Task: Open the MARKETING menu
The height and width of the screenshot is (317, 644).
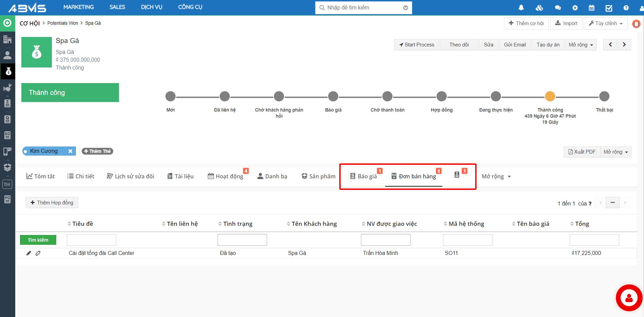Action: click(79, 7)
